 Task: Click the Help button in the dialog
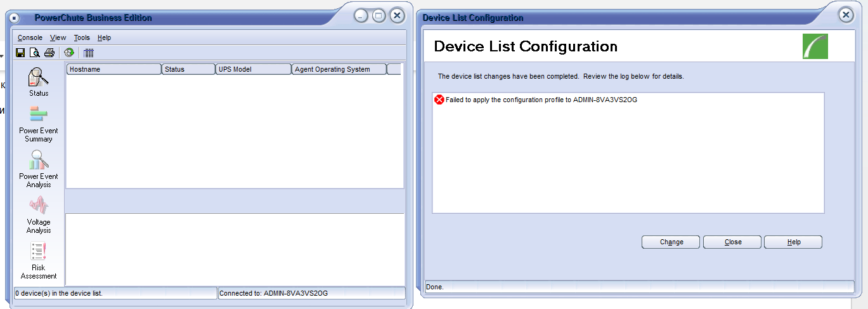tap(793, 242)
